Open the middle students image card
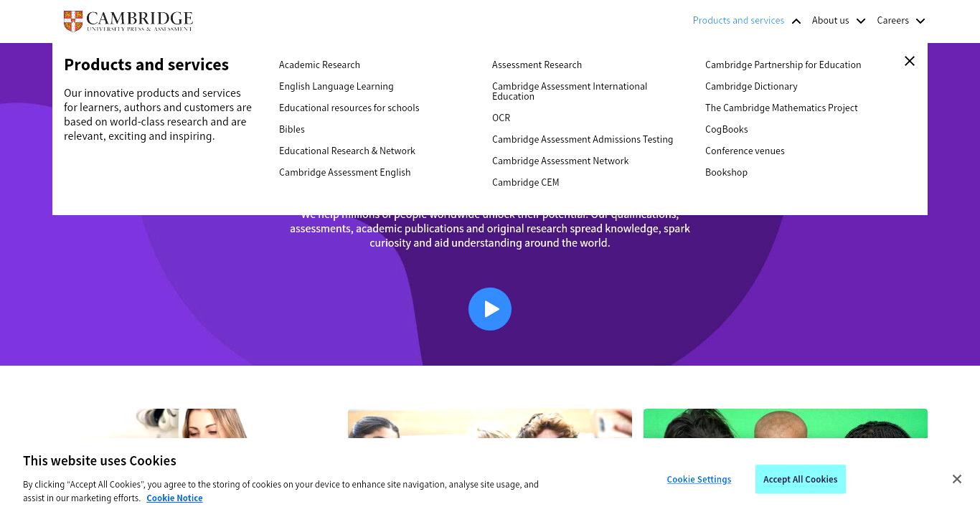This screenshot has width=980, height=522. (x=490, y=423)
